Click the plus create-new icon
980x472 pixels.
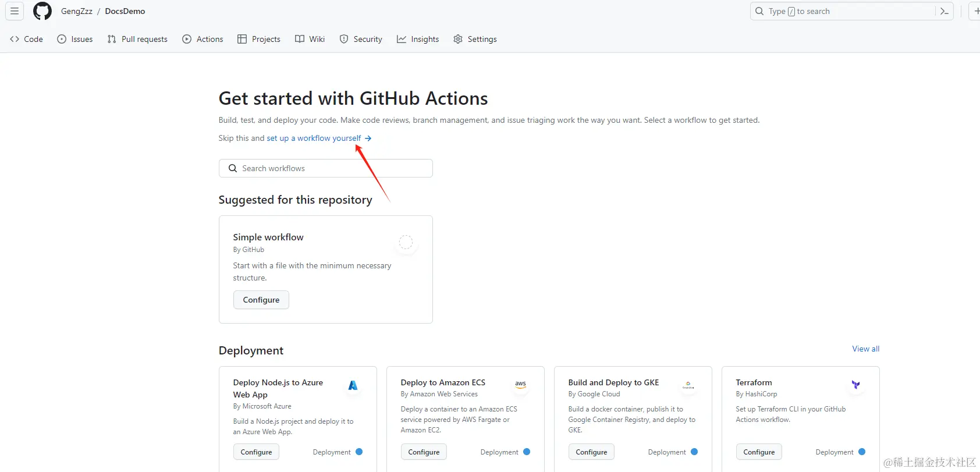(x=975, y=11)
